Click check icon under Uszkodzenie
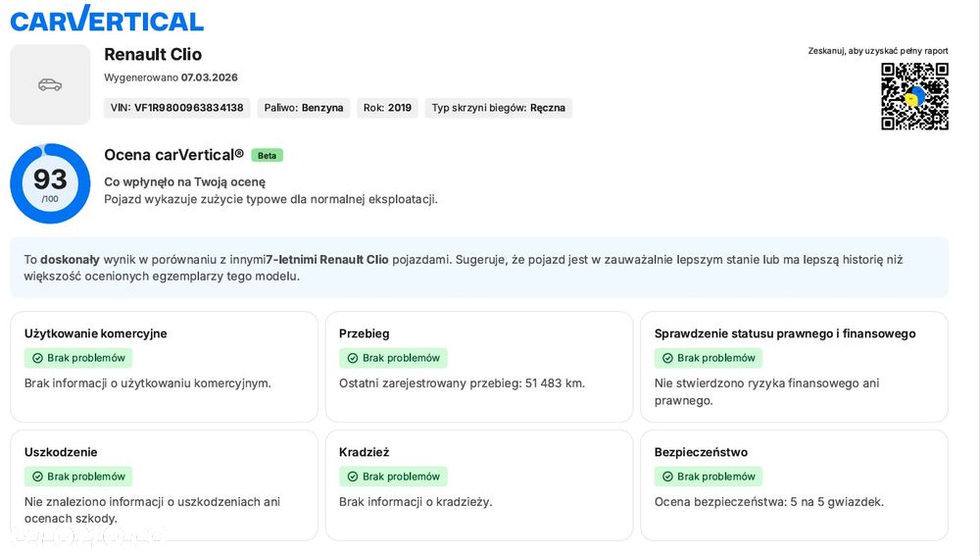The height and width of the screenshot is (556, 980). pyautogui.click(x=37, y=478)
